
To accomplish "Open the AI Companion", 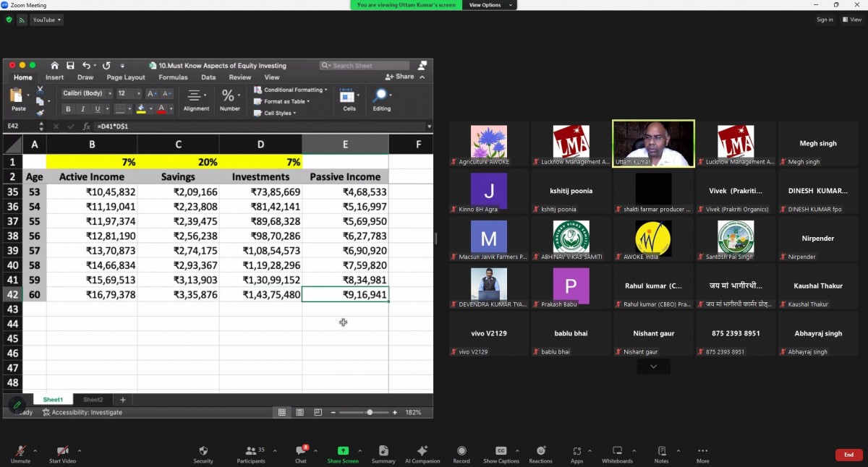I will tap(422, 451).
